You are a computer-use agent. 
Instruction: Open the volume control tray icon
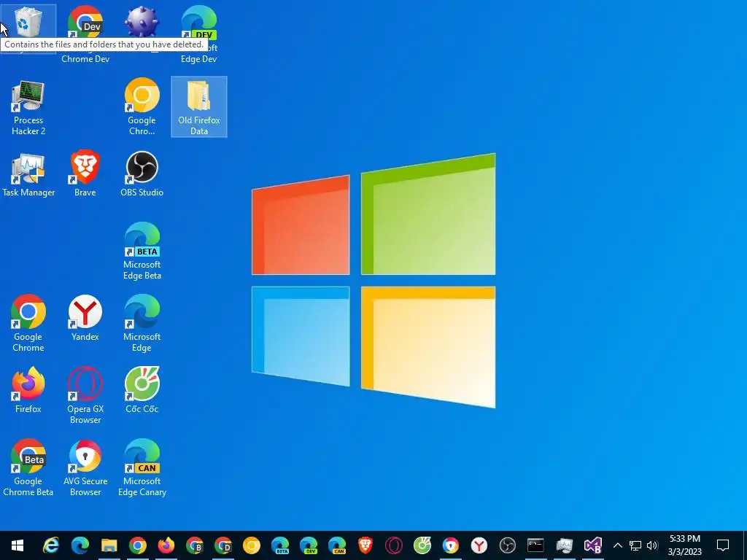(652, 545)
